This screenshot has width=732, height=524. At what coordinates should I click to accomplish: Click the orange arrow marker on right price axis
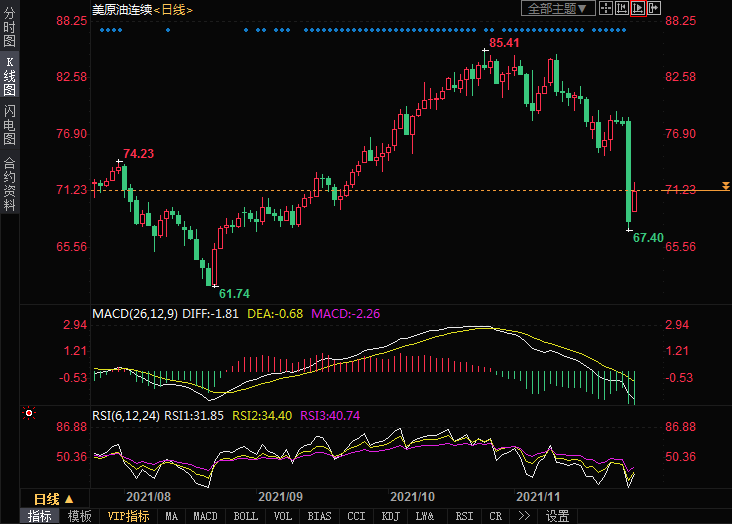pos(725,189)
